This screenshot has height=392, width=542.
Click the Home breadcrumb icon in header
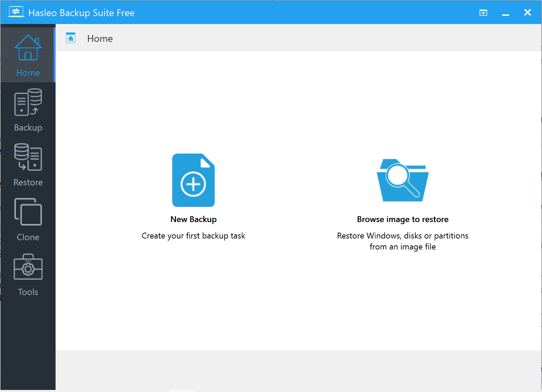click(x=71, y=38)
